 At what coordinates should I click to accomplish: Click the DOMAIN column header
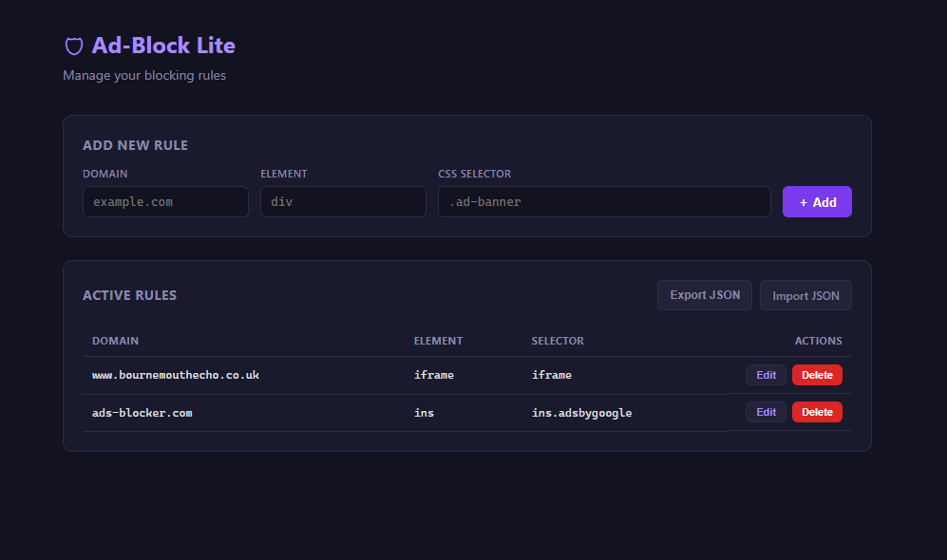(115, 340)
